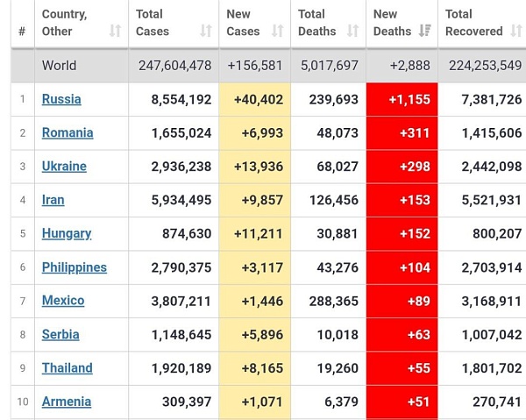Viewport: 526px width, 420px height.
Task: Open the Philippines country link
Action: [x=75, y=267]
